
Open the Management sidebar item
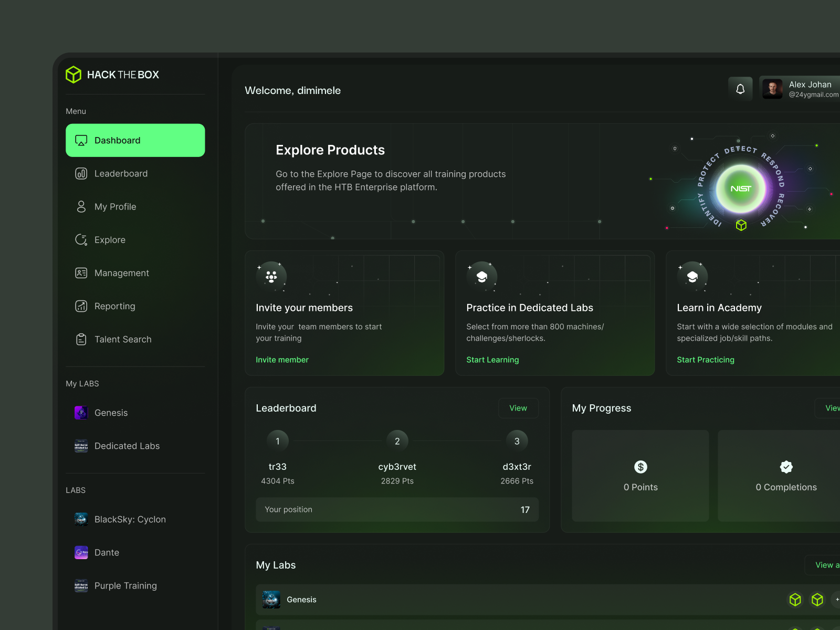(121, 273)
